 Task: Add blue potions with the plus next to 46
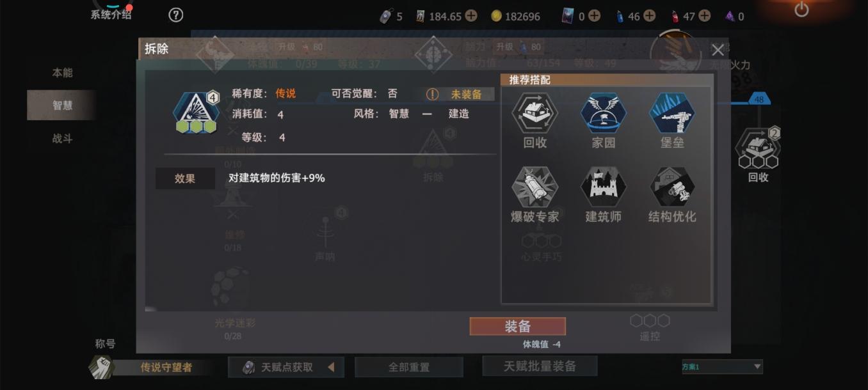[x=649, y=15]
